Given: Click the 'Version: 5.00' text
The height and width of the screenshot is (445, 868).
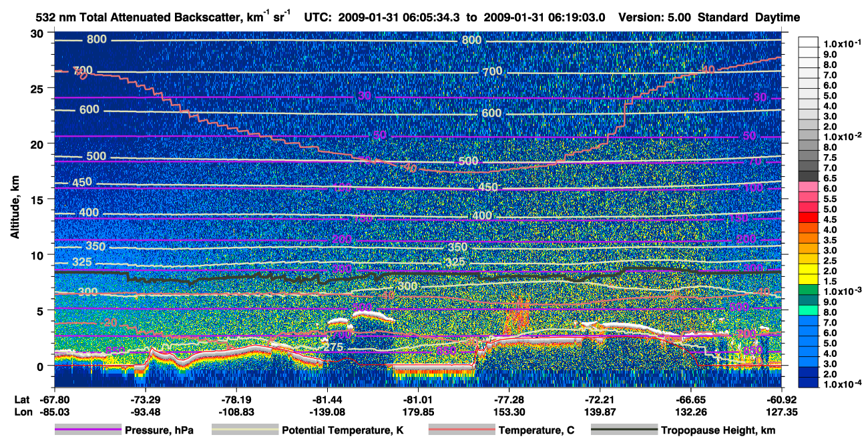Looking at the screenshot, I should (x=656, y=17).
